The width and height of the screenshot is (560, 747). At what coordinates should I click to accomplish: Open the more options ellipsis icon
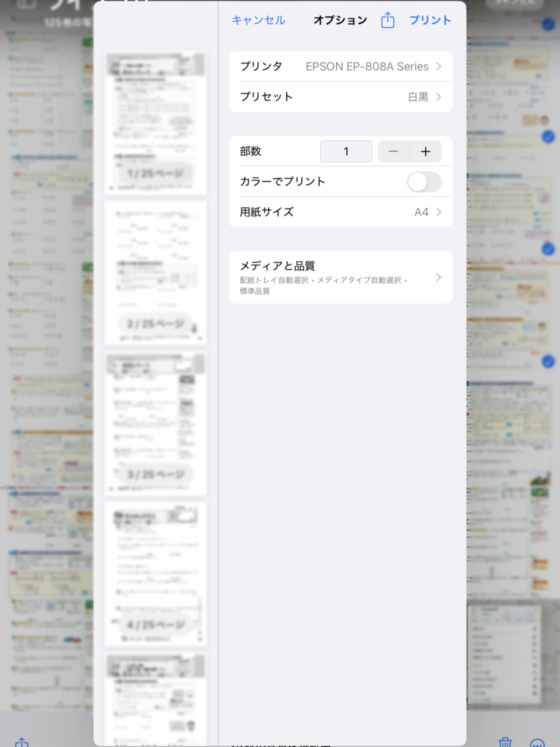tap(537, 742)
